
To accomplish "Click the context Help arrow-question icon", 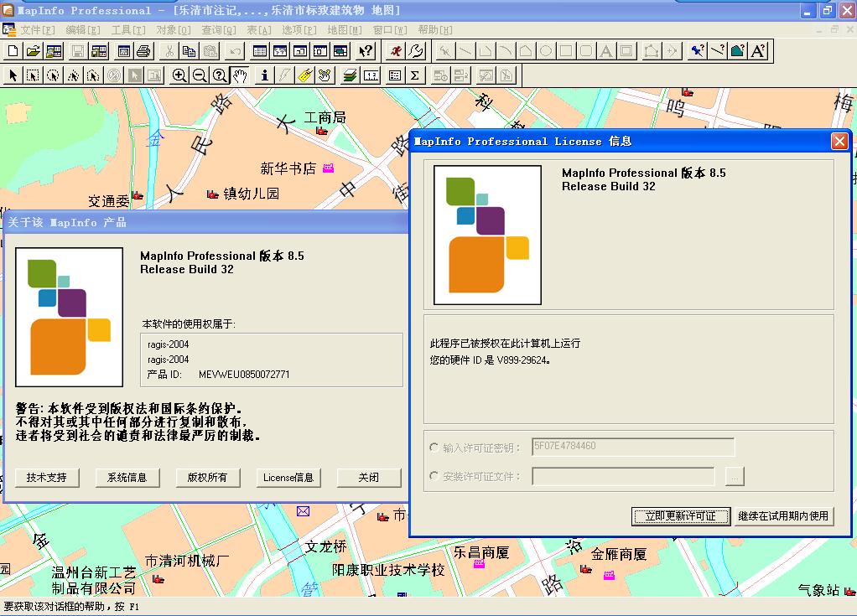I will click(366, 51).
